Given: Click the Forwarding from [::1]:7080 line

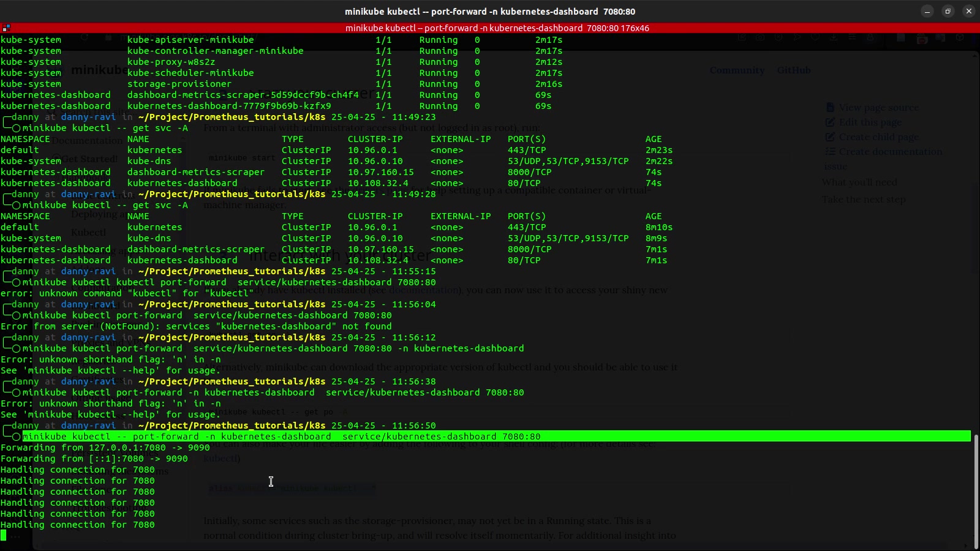Looking at the screenshot, I should [x=94, y=459].
